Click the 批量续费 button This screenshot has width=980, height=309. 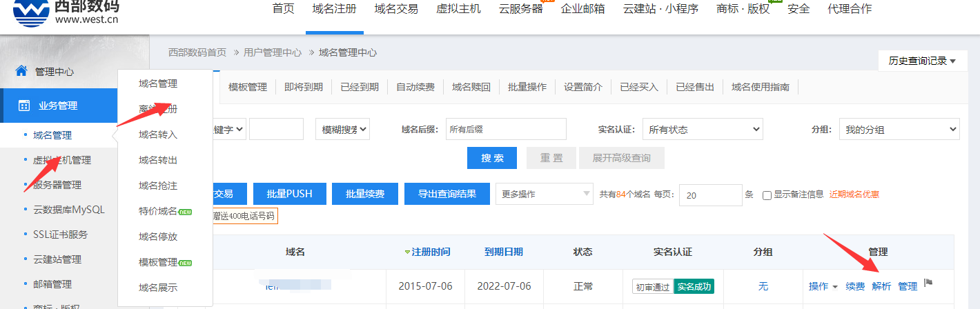(x=365, y=194)
